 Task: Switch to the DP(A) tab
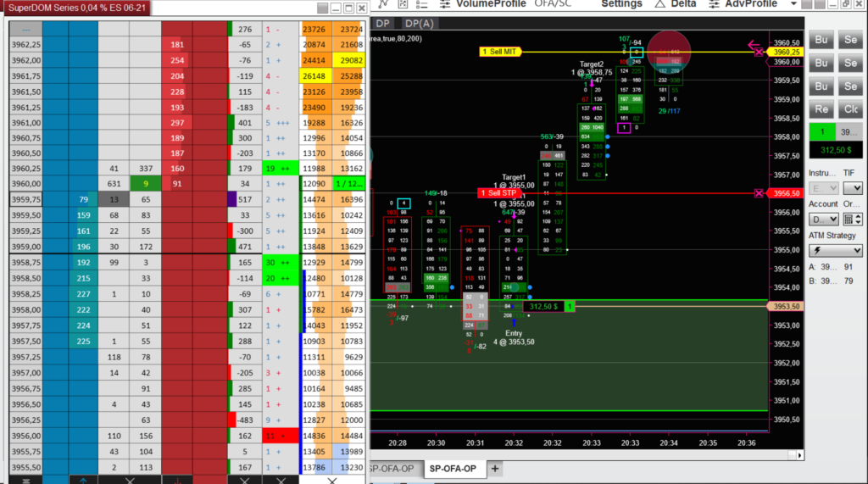(419, 23)
